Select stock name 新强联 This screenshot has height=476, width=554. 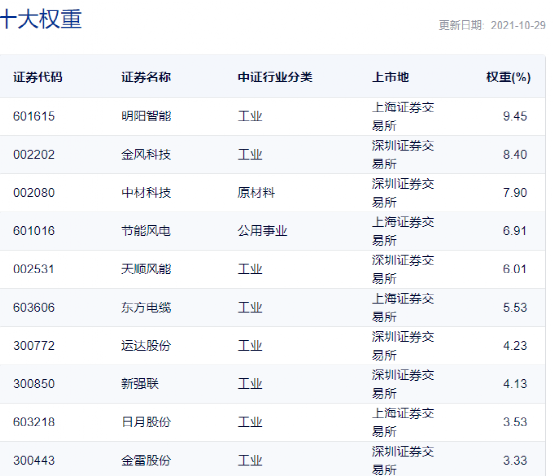tap(140, 384)
